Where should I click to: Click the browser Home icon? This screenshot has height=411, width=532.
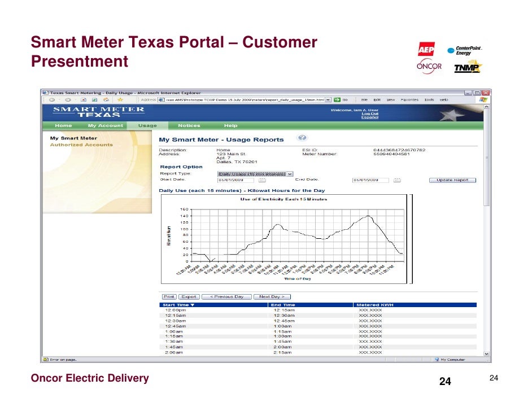[106, 100]
